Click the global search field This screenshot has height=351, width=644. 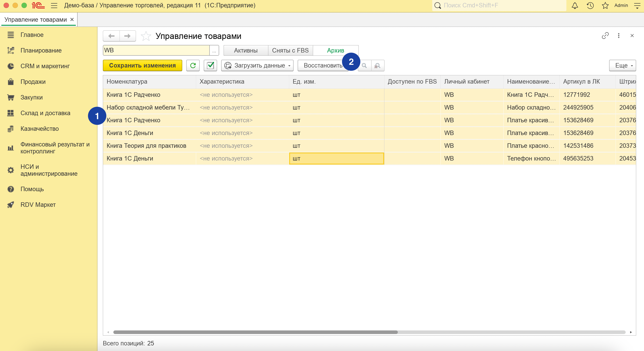pyautogui.click(x=500, y=6)
